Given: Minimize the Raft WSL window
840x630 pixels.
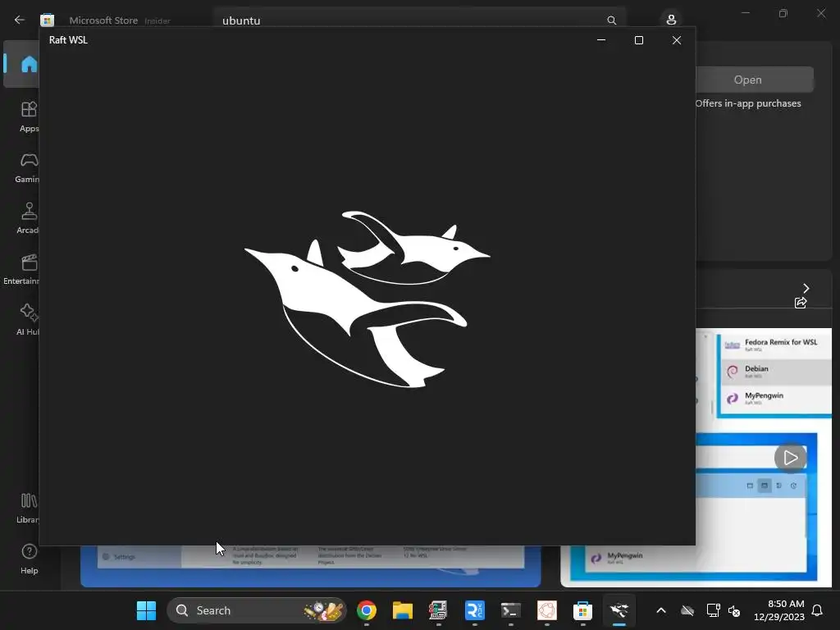Looking at the screenshot, I should pos(601,40).
